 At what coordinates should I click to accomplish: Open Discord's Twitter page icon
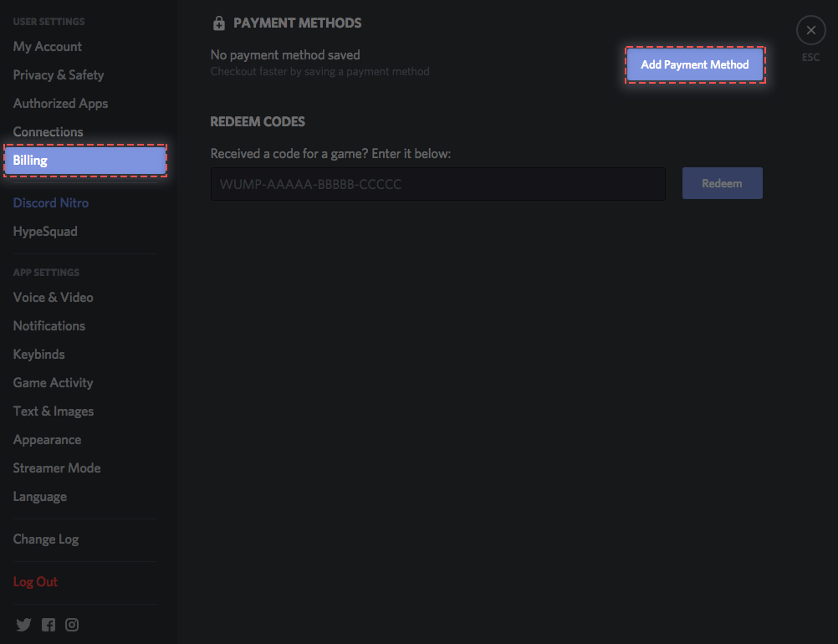click(23, 624)
